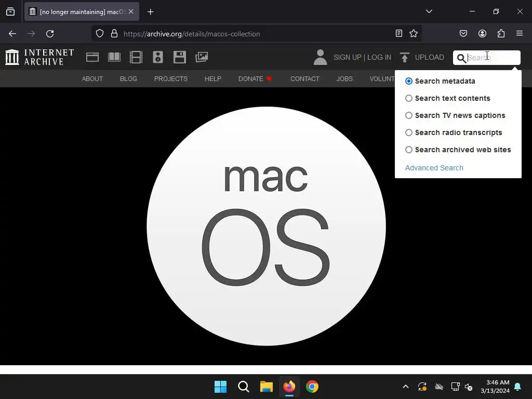Screen dimensions: 532x399
Task: Open a new tab with plus button
Action: click(151, 12)
